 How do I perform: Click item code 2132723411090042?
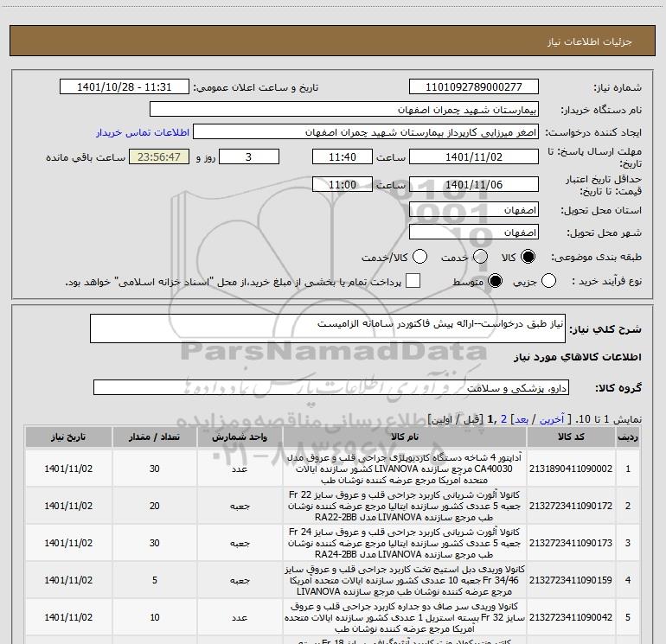tap(571, 617)
